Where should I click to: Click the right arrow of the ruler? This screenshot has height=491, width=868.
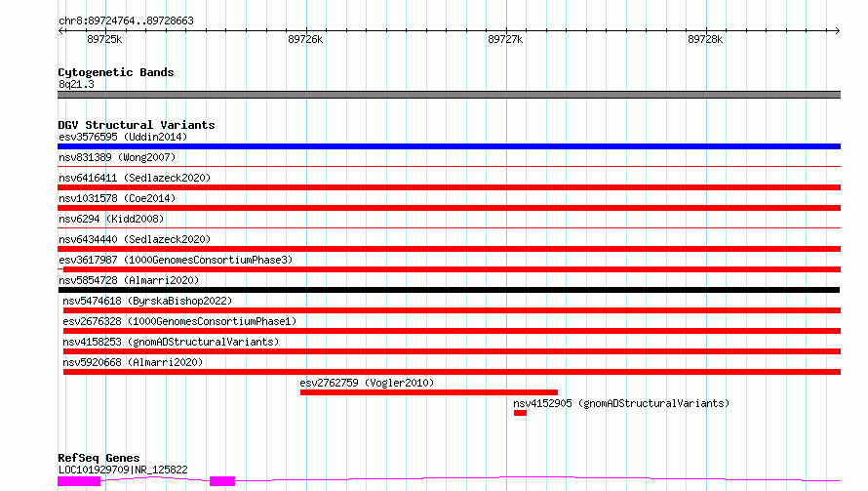click(837, 30)
